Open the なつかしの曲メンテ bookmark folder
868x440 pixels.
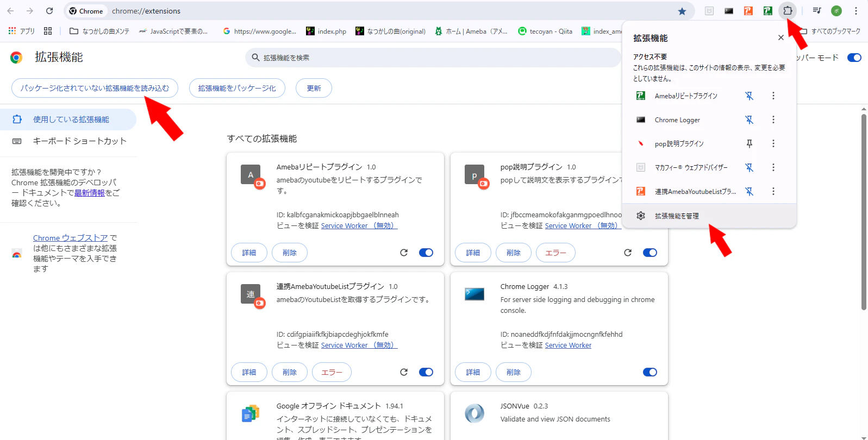[x=99, y=31]
